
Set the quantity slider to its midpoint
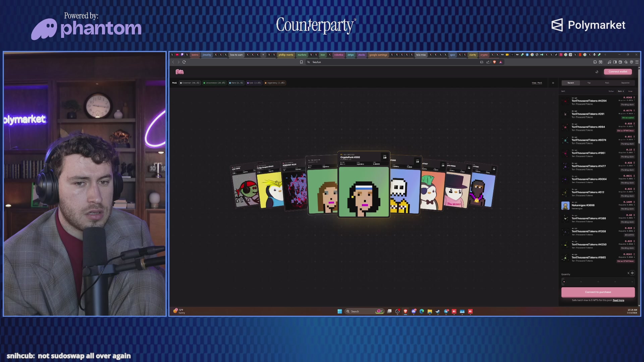pyautogui.click(x=598, y=282)
